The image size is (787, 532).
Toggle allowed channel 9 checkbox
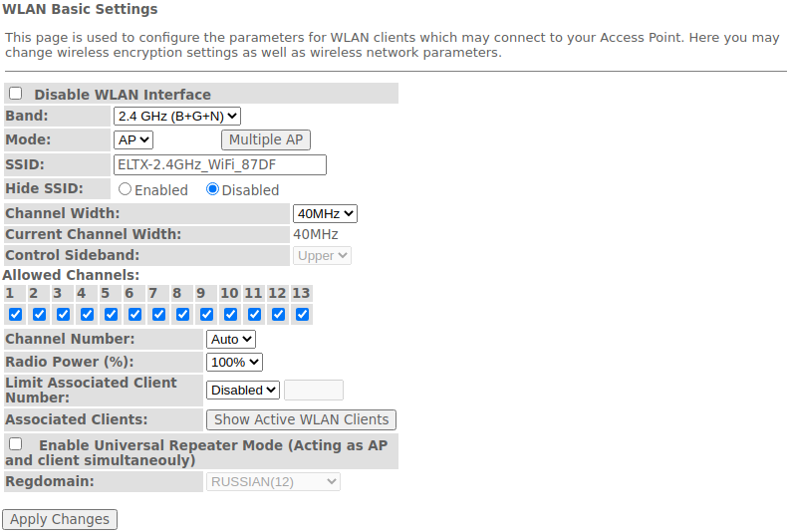pyautogui.click(x=206, y=315)
